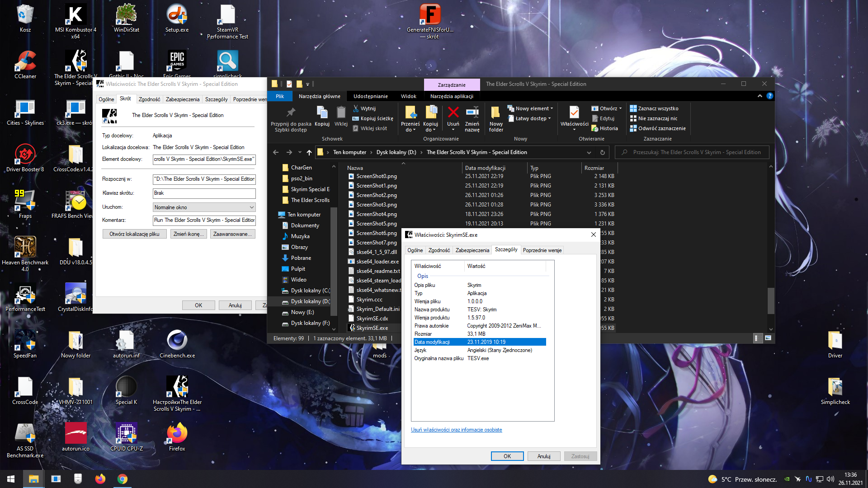
Task: Go back using Explorer's back arrow
Action: tap(276, 152)
